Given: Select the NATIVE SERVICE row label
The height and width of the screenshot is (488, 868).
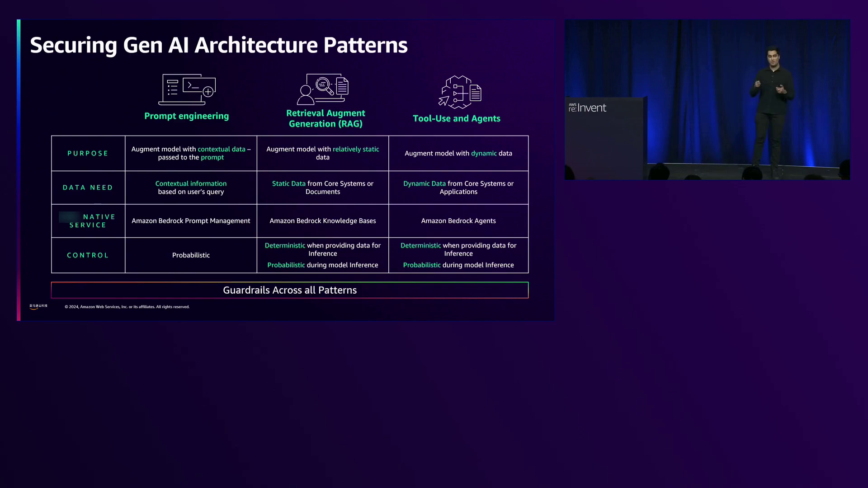Looking at the screenshot, I should (90, 221).
